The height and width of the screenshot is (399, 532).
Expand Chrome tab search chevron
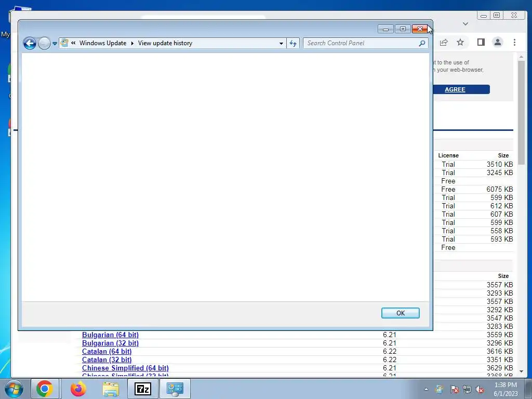click(465, 24)
